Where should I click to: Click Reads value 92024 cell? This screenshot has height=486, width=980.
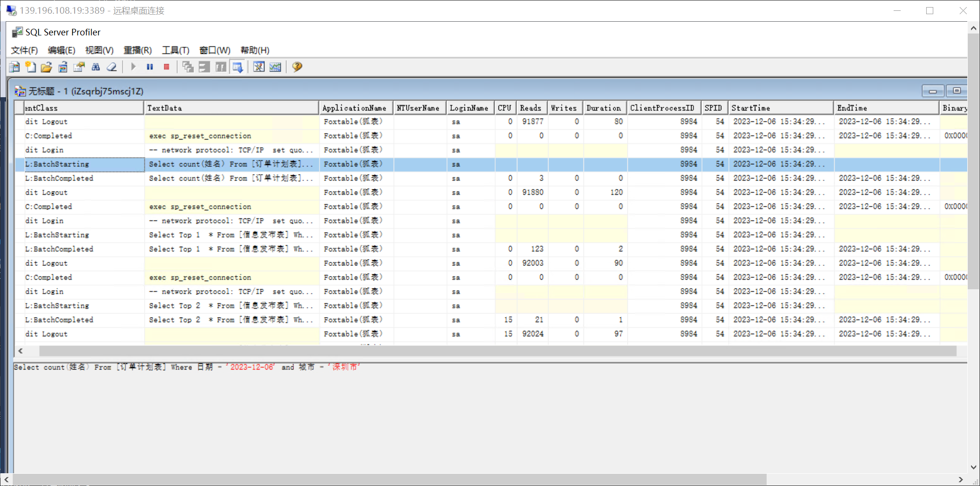[532, 334]
